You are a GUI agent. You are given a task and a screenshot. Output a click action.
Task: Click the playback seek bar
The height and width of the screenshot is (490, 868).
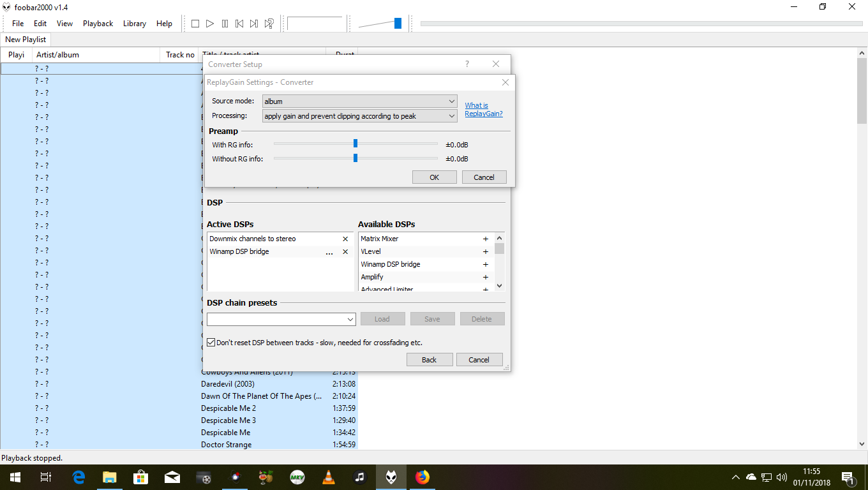pos(641,24)
